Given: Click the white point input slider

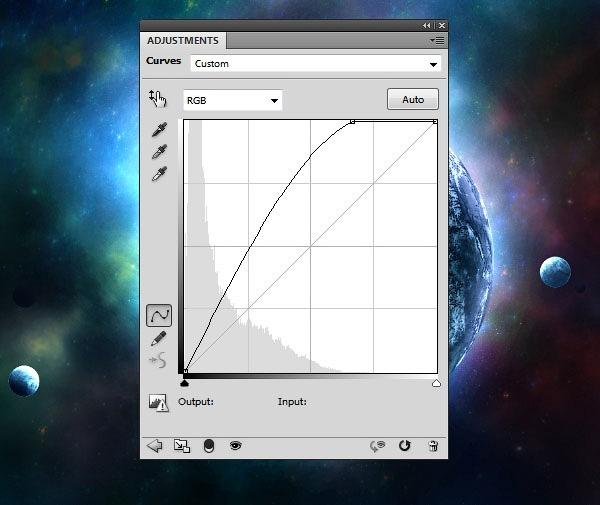Looking at the screenshot, I should coord(436,383).
